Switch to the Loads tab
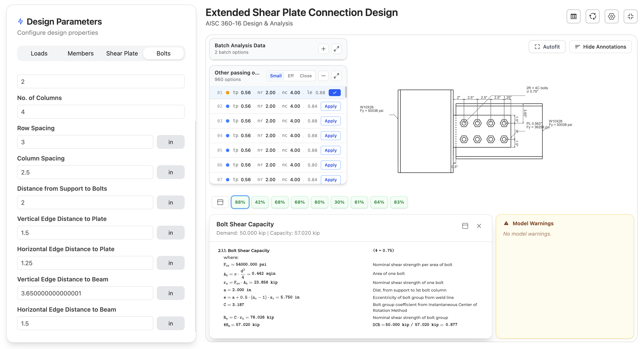The height and width of the screenshot is (349, 644). click(x=39, y=53)
